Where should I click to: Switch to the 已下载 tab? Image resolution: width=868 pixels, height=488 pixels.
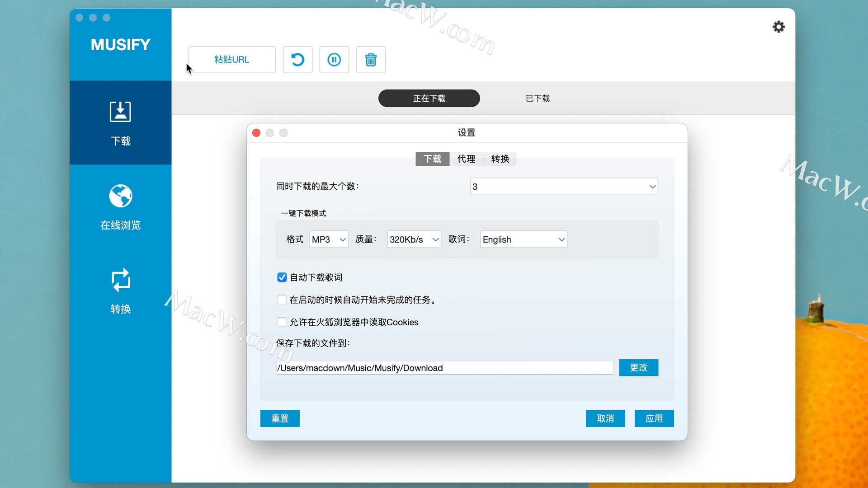538,98
